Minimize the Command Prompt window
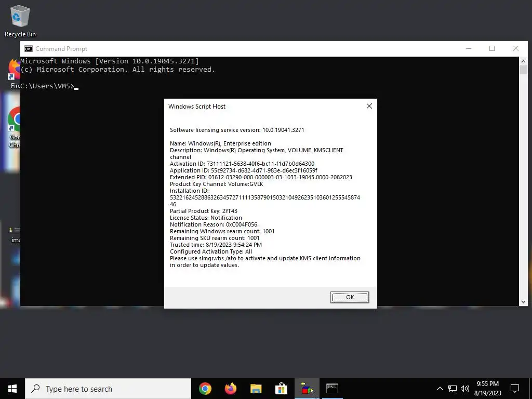 click(x=469, y=48)
